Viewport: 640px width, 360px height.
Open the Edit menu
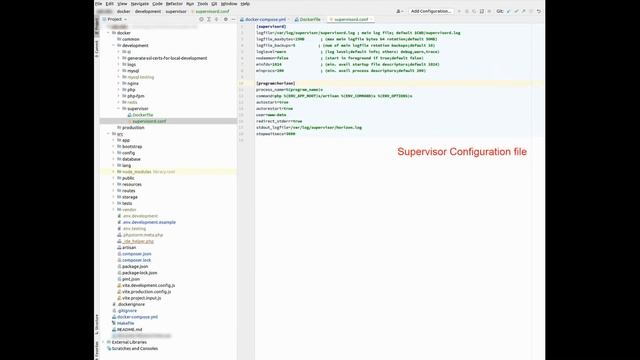(109, 4)
